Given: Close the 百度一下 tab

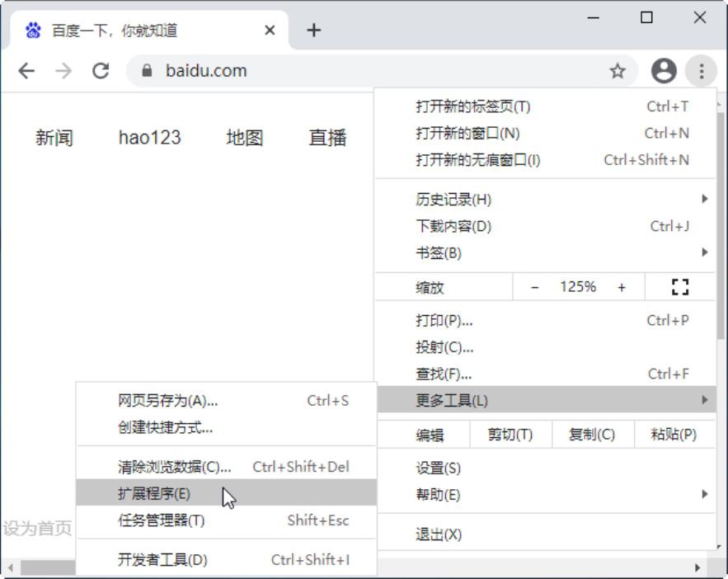Looking at the screenshot, I should pyautogui.click(x=270, y=31).
